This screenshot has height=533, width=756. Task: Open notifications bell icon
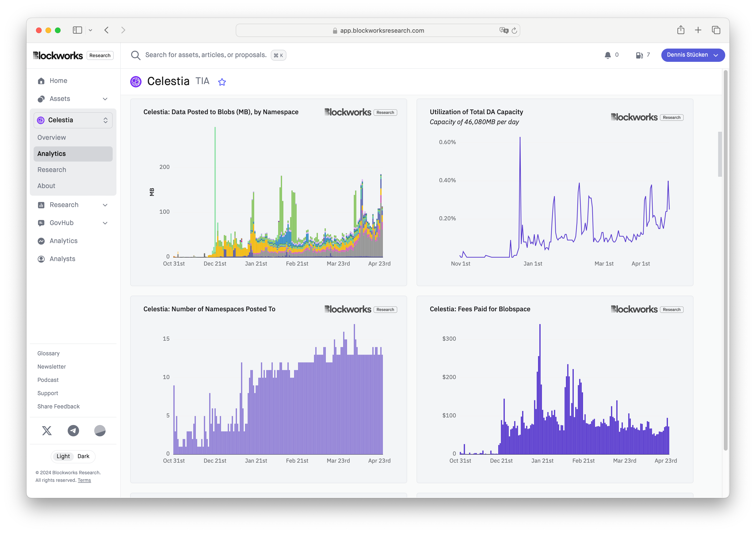click(x=608, y=55)
